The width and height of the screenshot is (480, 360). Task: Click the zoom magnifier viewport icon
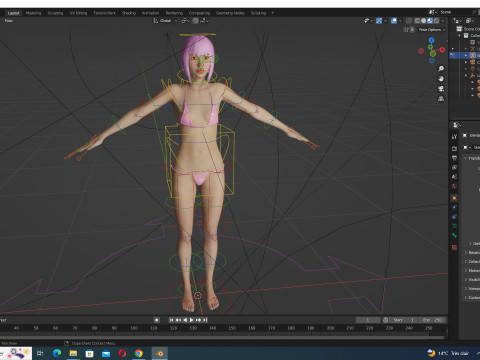(441, 69)
